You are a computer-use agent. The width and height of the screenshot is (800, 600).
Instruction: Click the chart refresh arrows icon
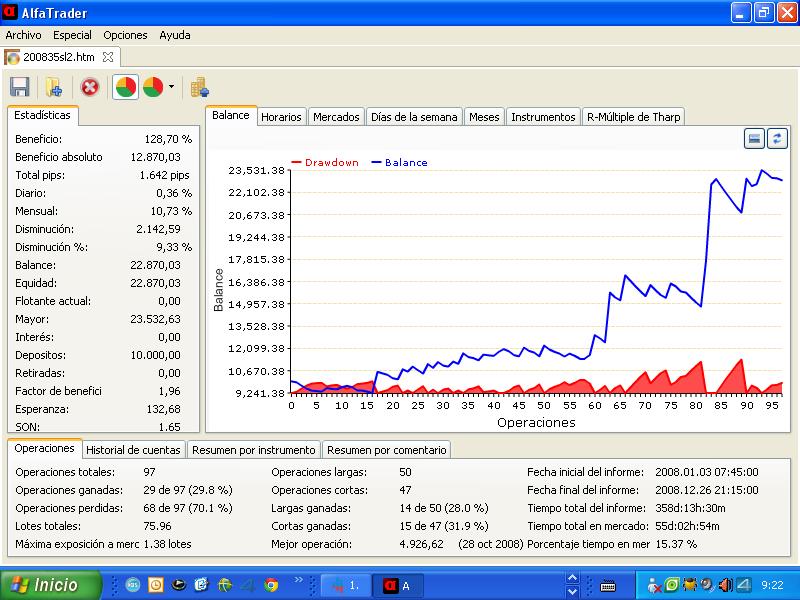[x=776, y=139]
